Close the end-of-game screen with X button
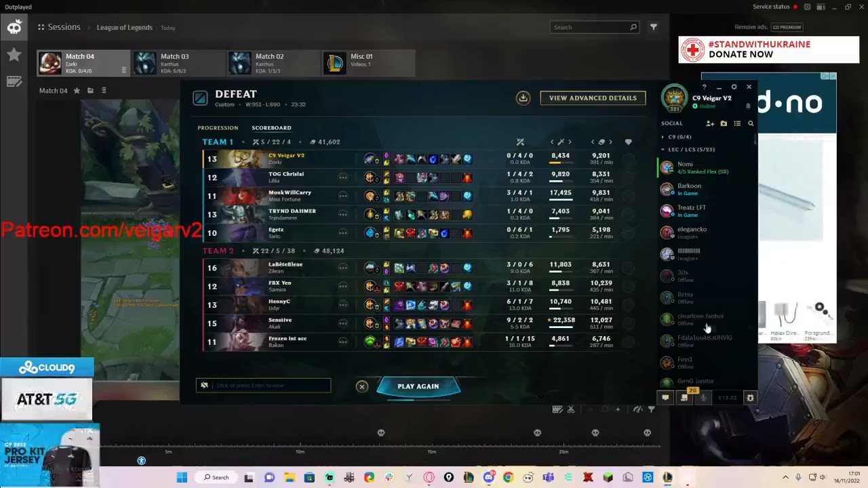Viewport: 868px width, 488px height. click(x=362, y=386)
